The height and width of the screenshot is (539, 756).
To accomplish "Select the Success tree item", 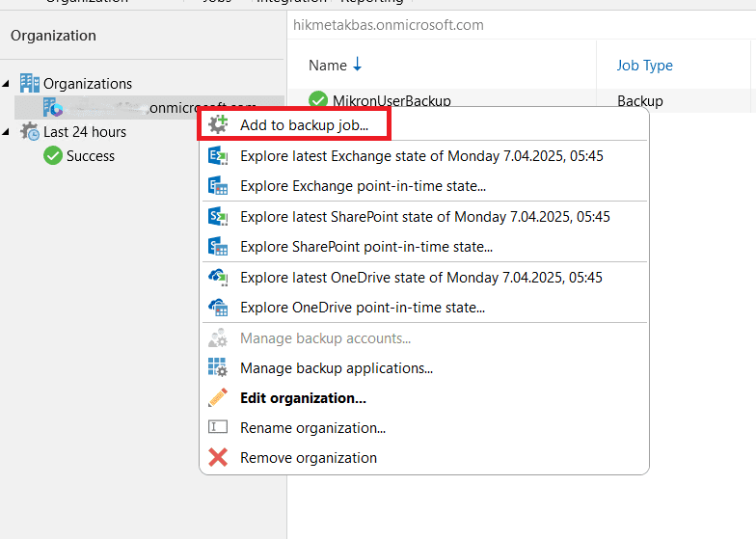I will 91,156.
